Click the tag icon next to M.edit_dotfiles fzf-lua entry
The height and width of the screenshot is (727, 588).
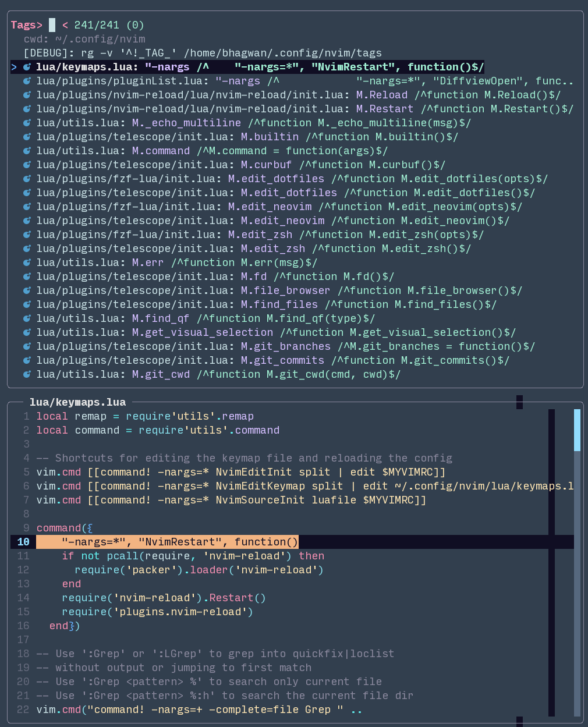pos(27,179)
